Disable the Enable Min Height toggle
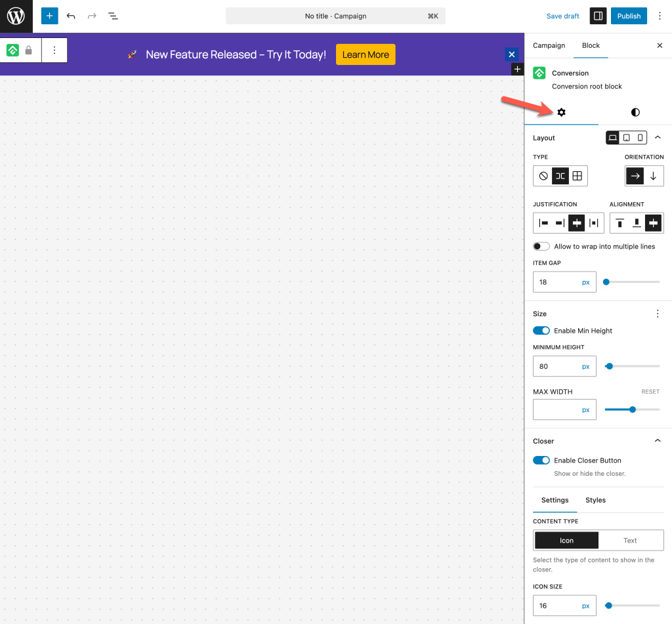Image resolution: width=672 pixels, height=624 pixels. click(541, 331)
